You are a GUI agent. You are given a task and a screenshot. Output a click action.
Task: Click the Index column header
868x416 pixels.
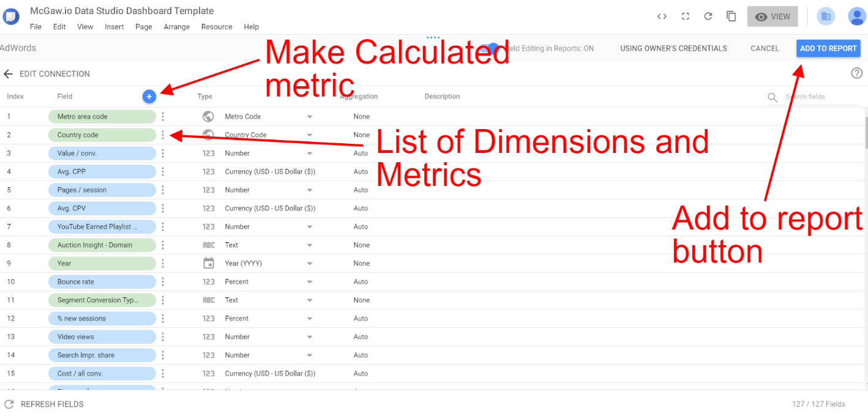click(x=15, y=97)
